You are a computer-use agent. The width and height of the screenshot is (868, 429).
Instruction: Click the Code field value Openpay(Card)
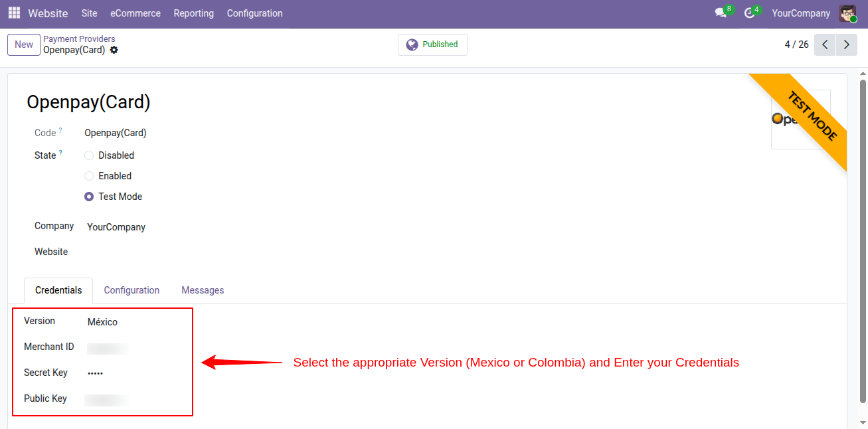(116, 133)
